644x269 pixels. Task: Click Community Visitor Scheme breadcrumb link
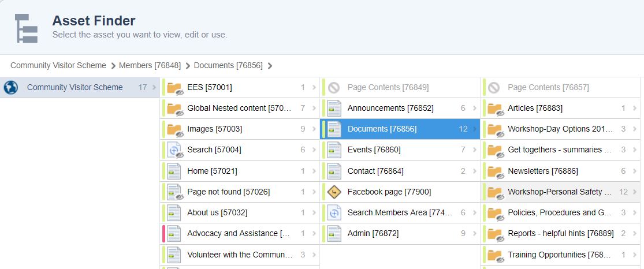point(58,66)
